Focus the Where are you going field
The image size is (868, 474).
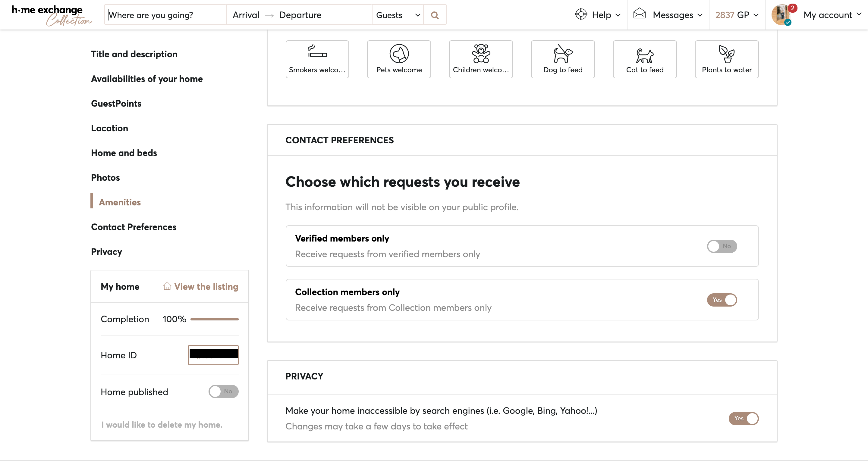(165, 15)
